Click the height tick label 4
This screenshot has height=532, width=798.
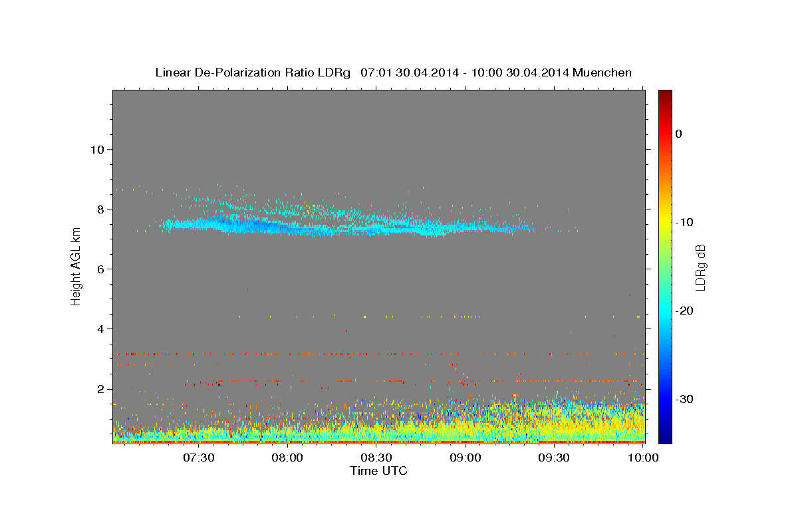pos(101,329)
